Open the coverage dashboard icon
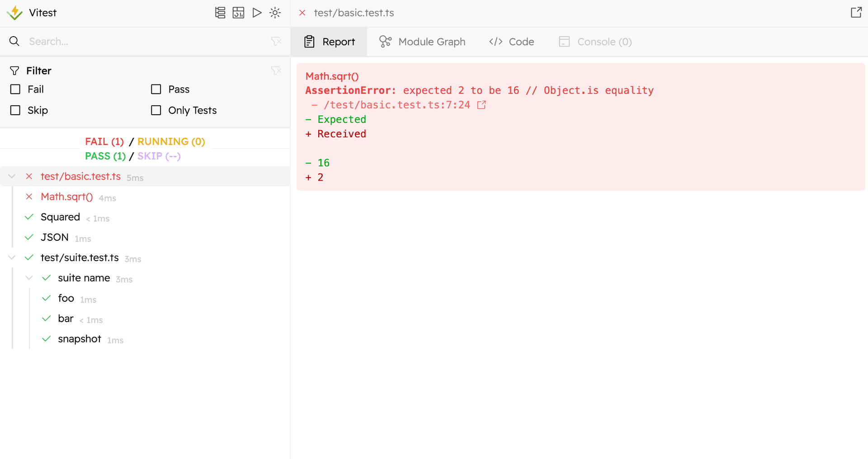Viewport: 868px width, 459px height. coord(238,13)
